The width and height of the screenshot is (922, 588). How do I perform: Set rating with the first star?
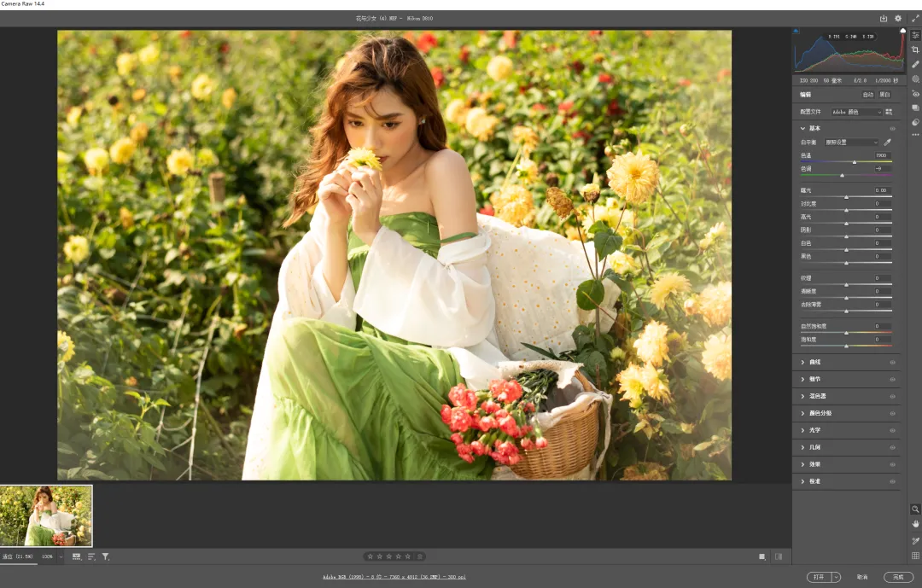pyautogui.click(x=370, y=556)
